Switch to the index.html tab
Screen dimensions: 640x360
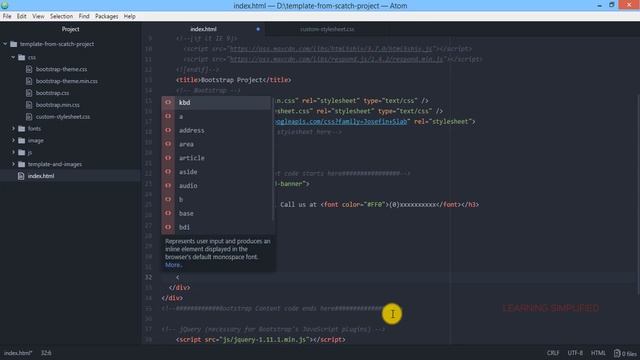pyautogui.click(x=203, y=29)
